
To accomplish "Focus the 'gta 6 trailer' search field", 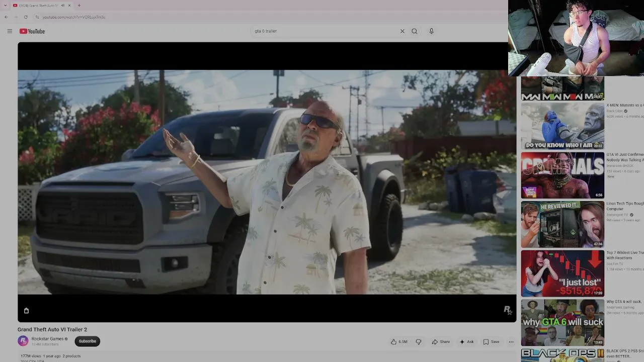I will (325, 31).
